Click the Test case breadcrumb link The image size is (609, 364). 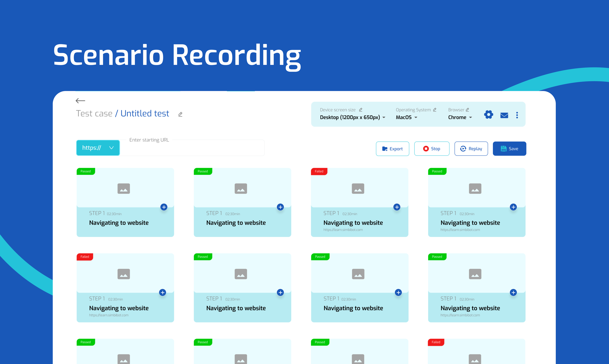point(94,114)
